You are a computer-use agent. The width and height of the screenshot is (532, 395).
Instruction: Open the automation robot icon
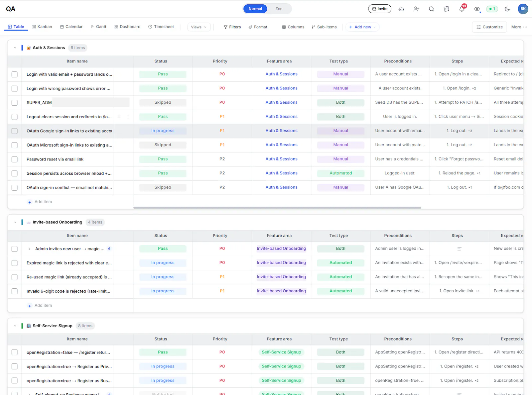(x=401, y=9)
